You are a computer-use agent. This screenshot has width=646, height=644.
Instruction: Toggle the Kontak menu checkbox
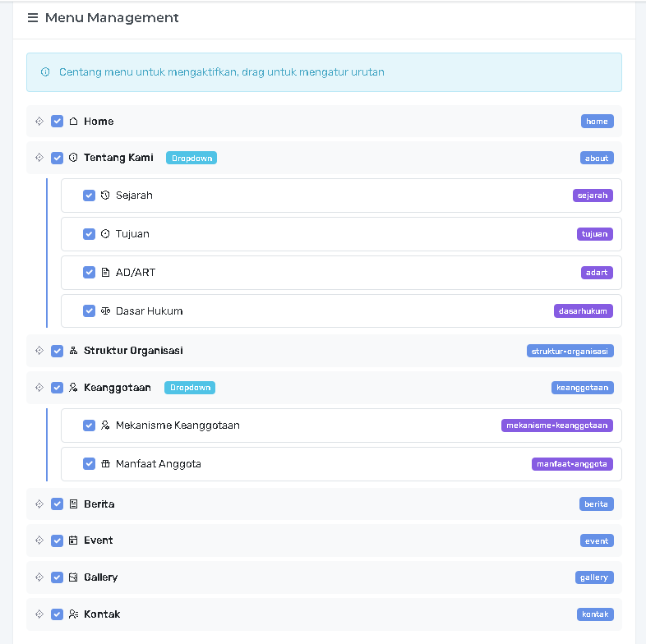(x=57, y=614)
